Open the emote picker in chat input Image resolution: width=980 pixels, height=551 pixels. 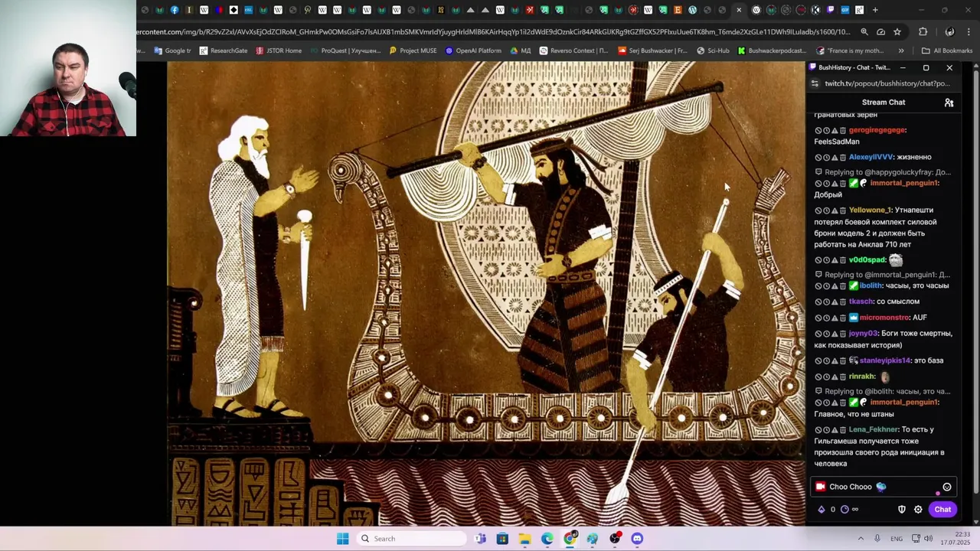coord(947,487)
